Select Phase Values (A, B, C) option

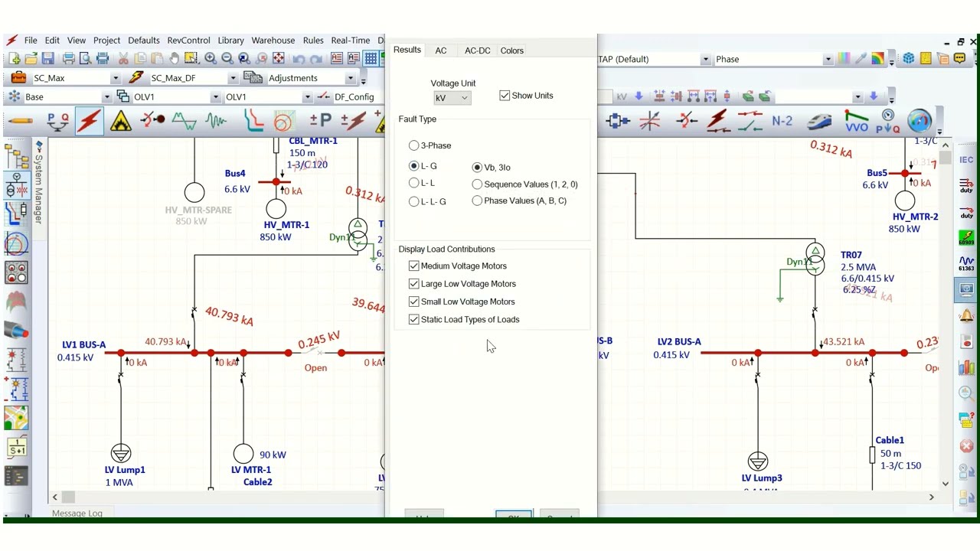coord(477,201)
